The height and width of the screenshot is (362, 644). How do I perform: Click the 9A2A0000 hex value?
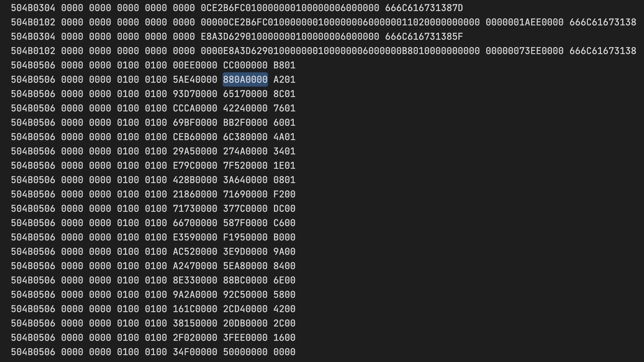[x=195, y=294]
